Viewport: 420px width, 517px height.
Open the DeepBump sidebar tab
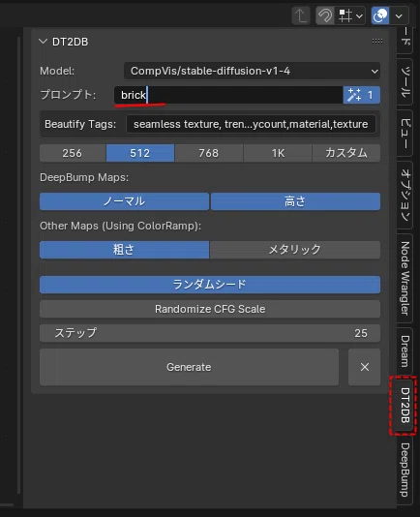405,470
